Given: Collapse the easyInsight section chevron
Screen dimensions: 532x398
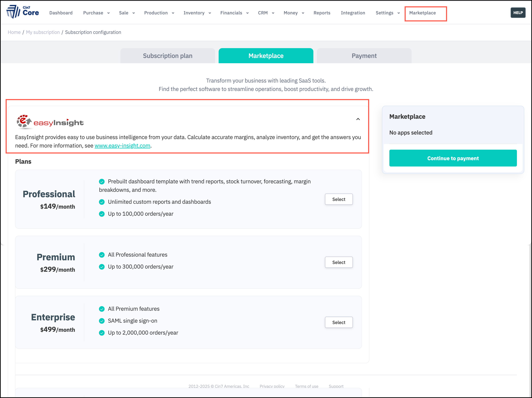Looking at the screenshot, I should pyautogui.click(x=358, y=119).
